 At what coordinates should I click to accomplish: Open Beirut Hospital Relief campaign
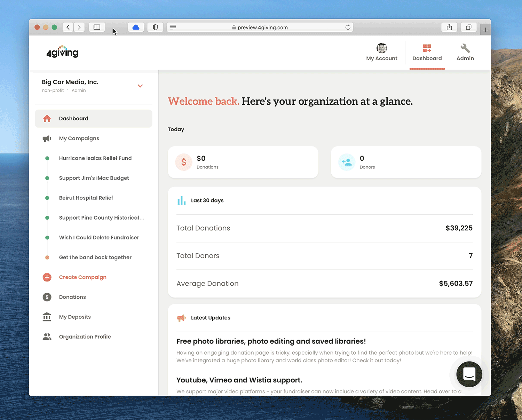(86, 198)
